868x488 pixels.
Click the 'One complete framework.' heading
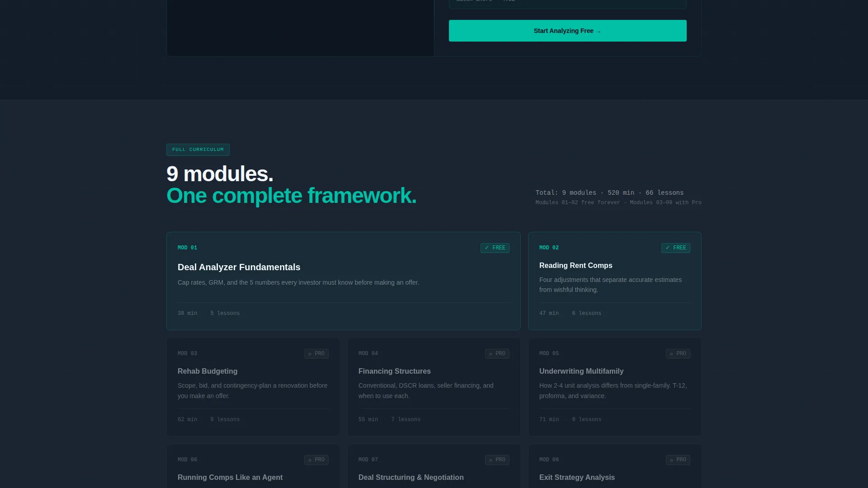(x=291, y=196)
